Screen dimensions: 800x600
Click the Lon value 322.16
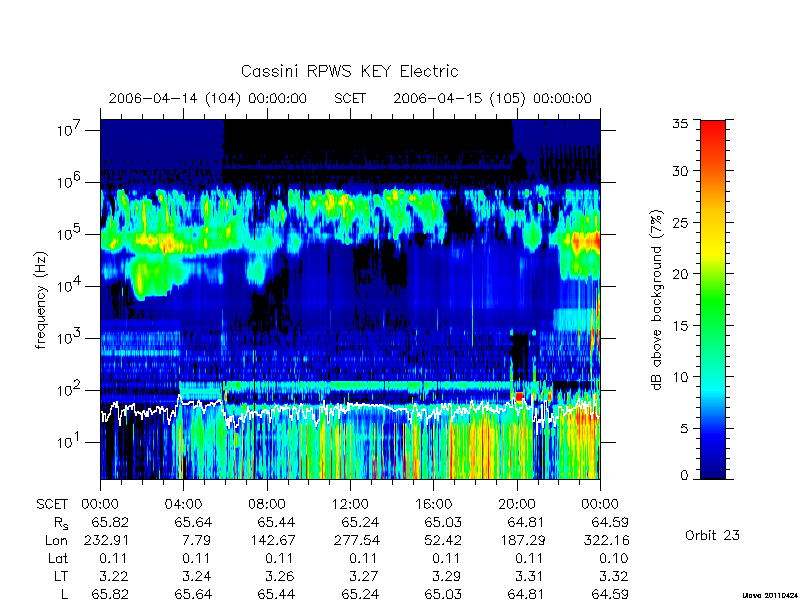[x=607, y=540]
